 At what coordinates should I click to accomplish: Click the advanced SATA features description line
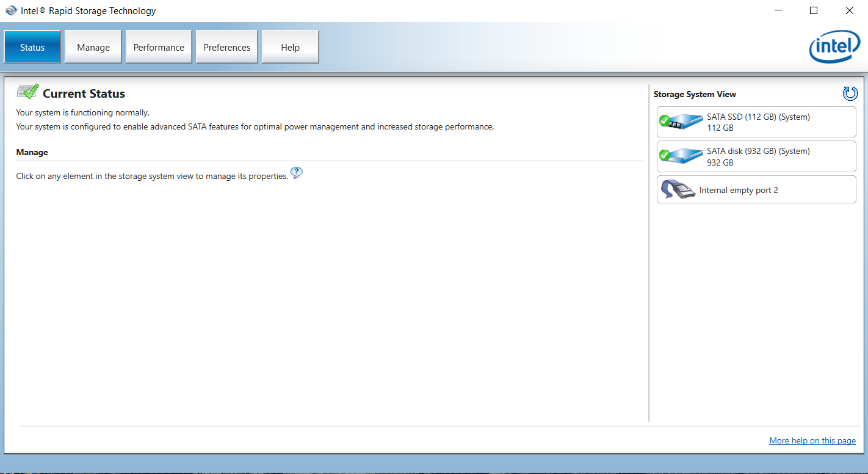click(255, 126)
